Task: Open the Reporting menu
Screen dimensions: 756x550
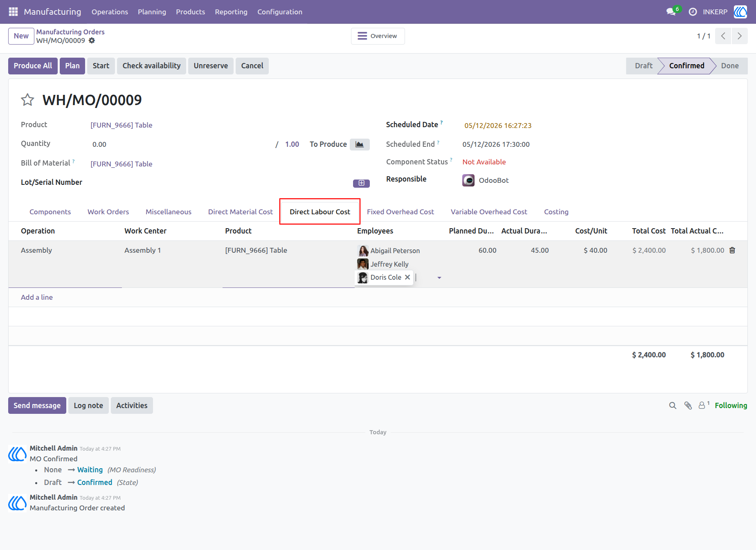Action: [x=231, y=12]
